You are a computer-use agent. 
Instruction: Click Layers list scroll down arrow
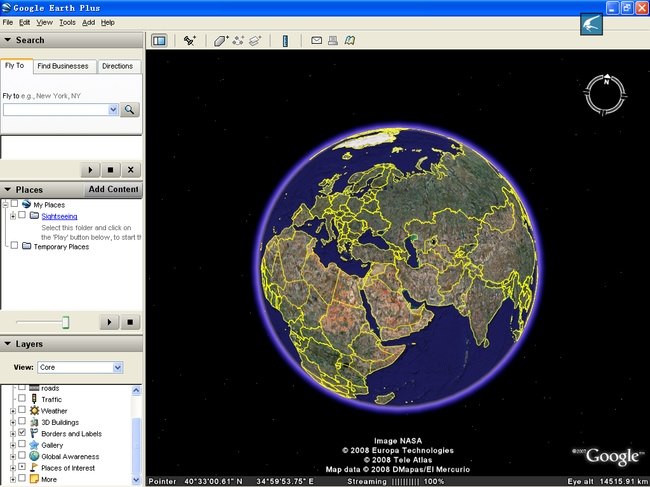tap(136, 480)
